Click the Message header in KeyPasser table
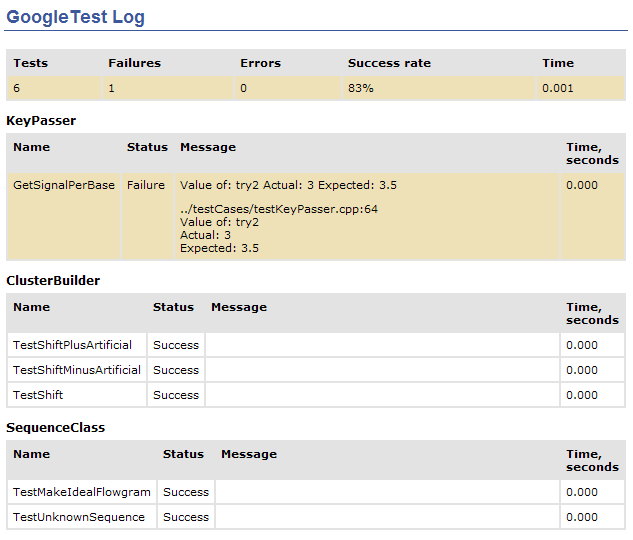Viewport: 633px width, 540px height. tap(208, 147)
